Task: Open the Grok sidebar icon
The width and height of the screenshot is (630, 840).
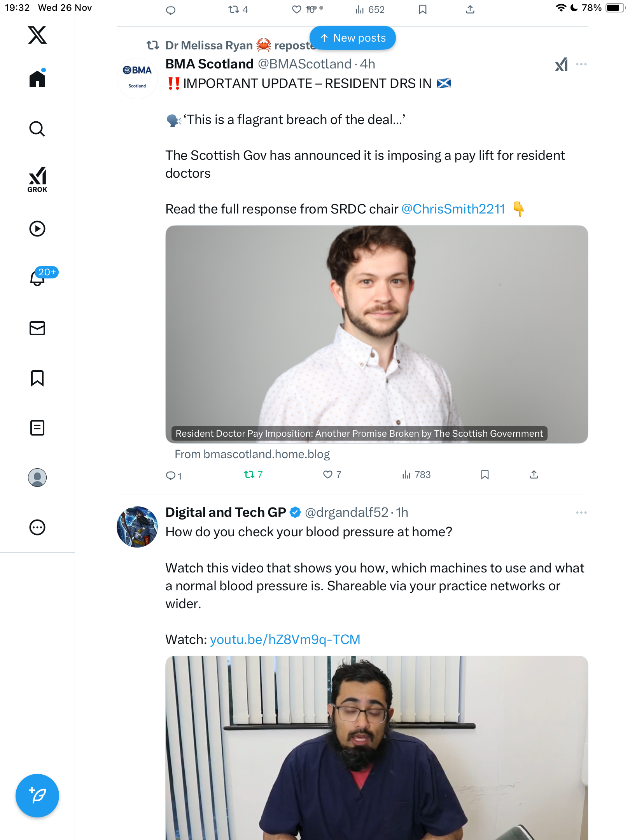Action: pos(37,179)
